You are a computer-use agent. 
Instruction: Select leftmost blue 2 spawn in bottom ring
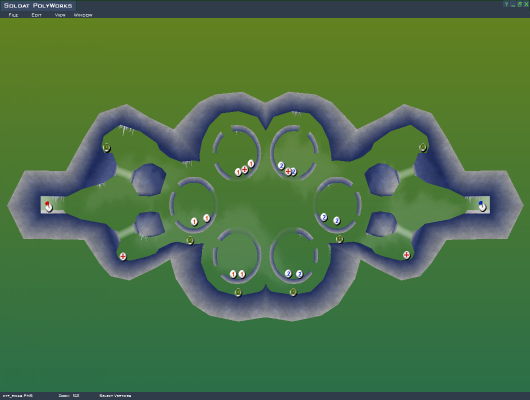click(288, 273)
